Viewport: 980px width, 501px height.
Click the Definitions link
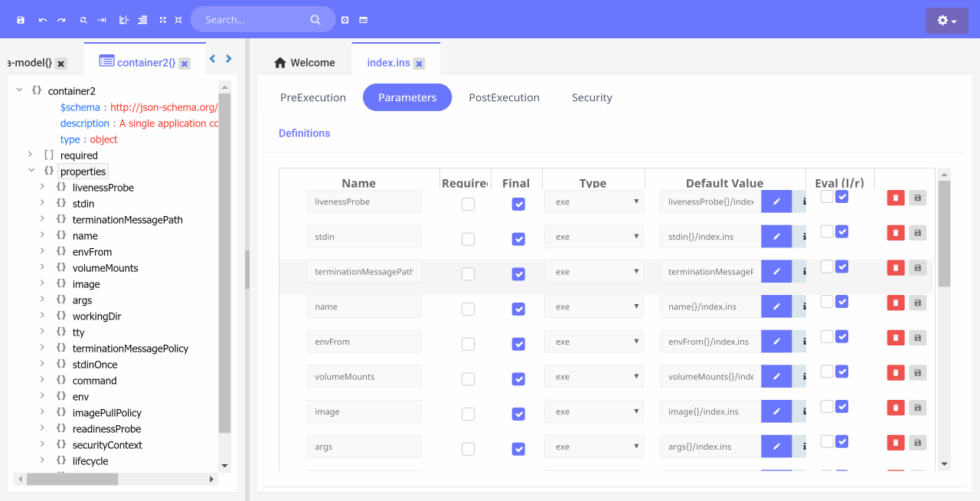coord(304,133)
